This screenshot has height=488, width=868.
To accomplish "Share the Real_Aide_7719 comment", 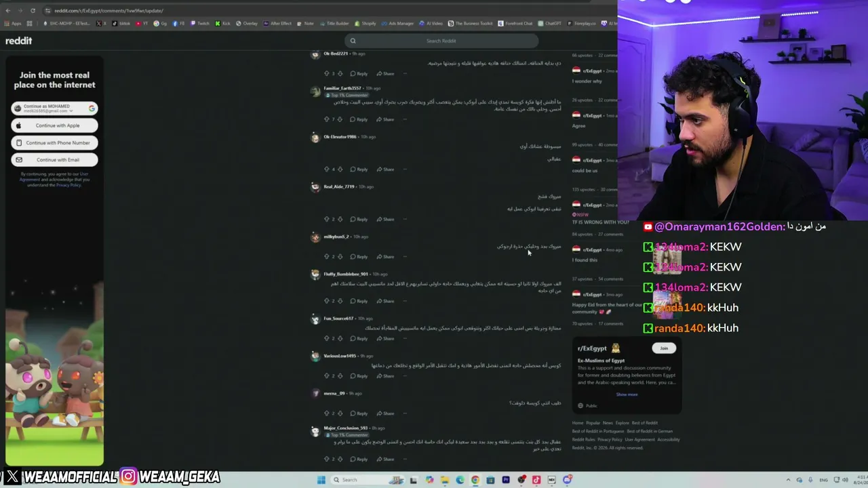I will pos(385,219).
